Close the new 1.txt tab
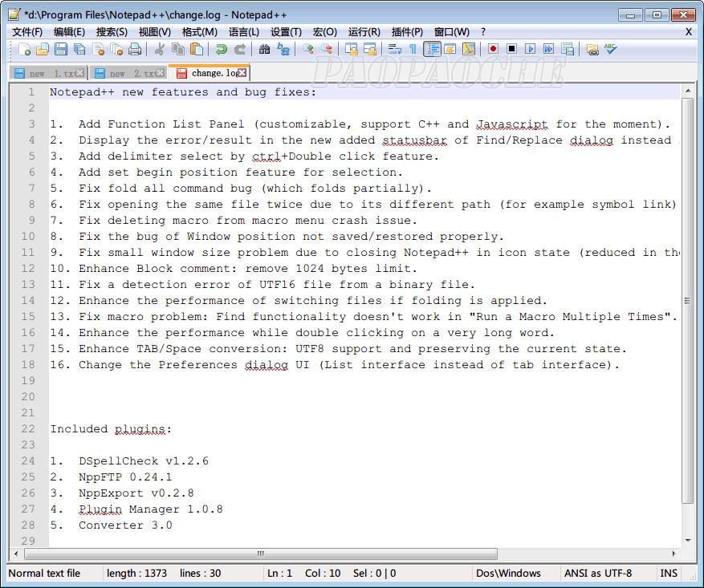 coord(79,73)
